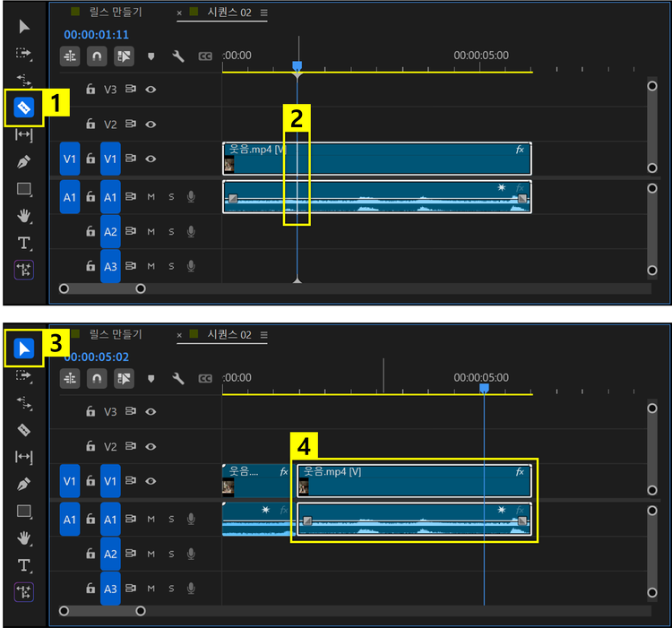Click playhead marker in top timeline ruler

pos(297,65)
